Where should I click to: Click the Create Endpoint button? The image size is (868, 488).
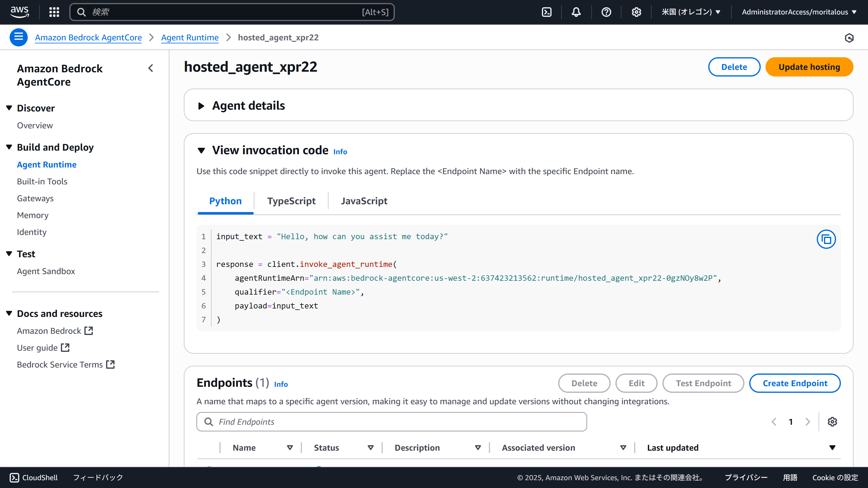795,383
